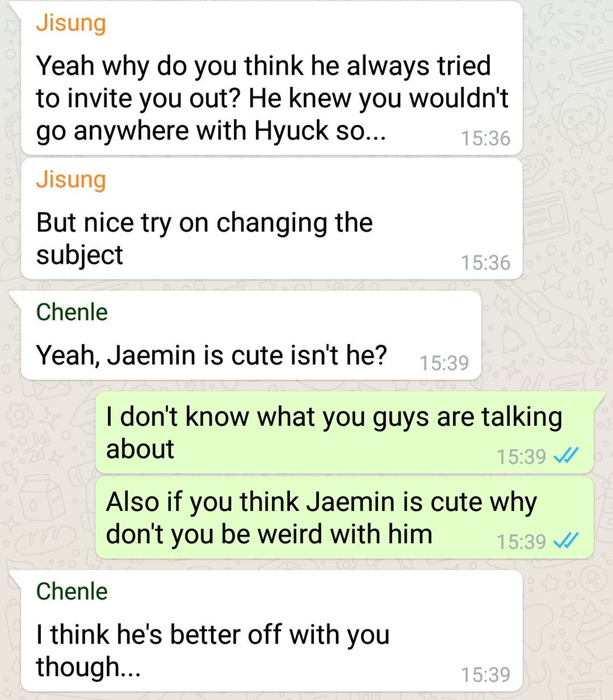Select the 'Yeah why do you think' message bubble
The image size is (613, 700).
(x=271, y=78)
